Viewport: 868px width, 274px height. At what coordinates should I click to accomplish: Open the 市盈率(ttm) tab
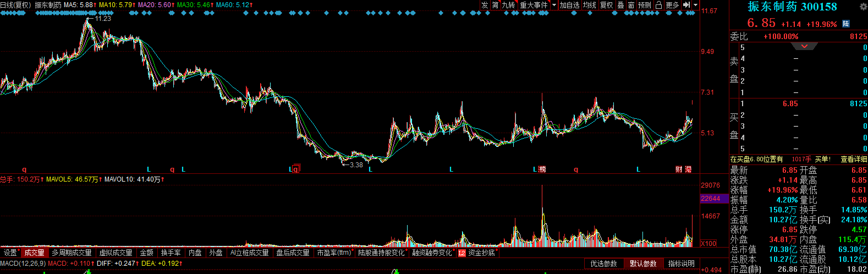334,253
